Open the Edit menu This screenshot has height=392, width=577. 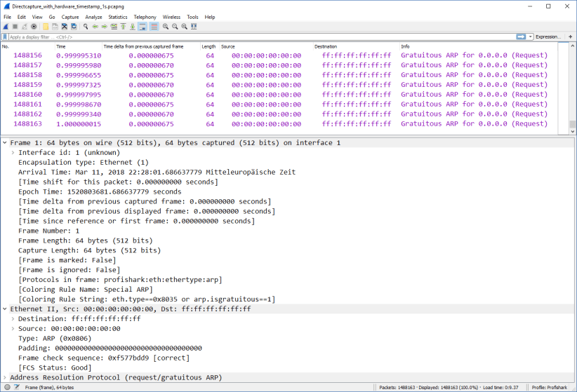point(21,17)
